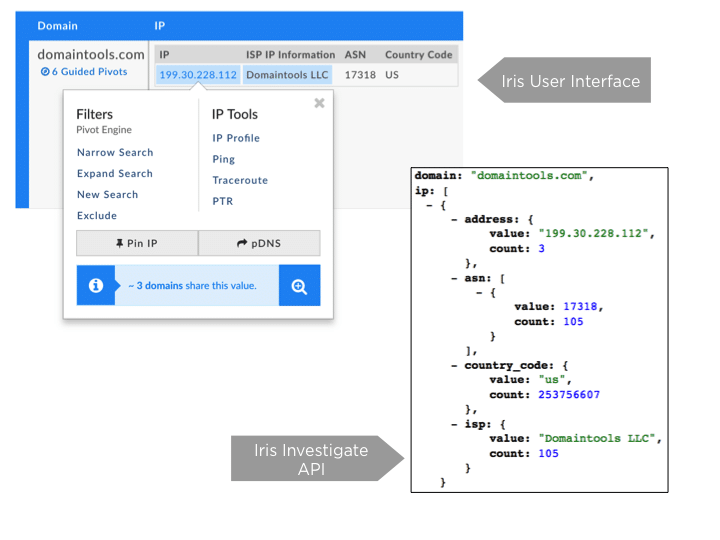This screenshot has width=720, height=540.
Task: Select Domaintools LLC ISP cell
Action: coord(287,75)
